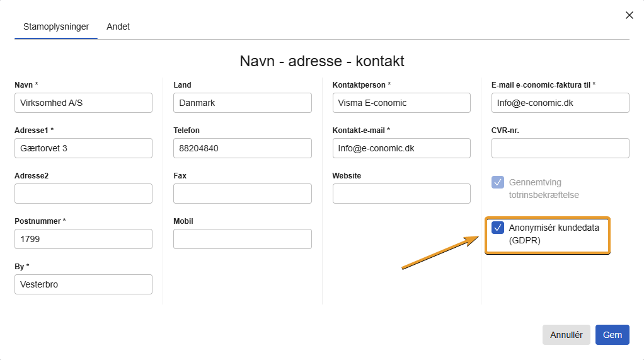Viewport: 644px width, 360px height.
Task: Select the empty Fax field
Action: [x=243, y=194]
